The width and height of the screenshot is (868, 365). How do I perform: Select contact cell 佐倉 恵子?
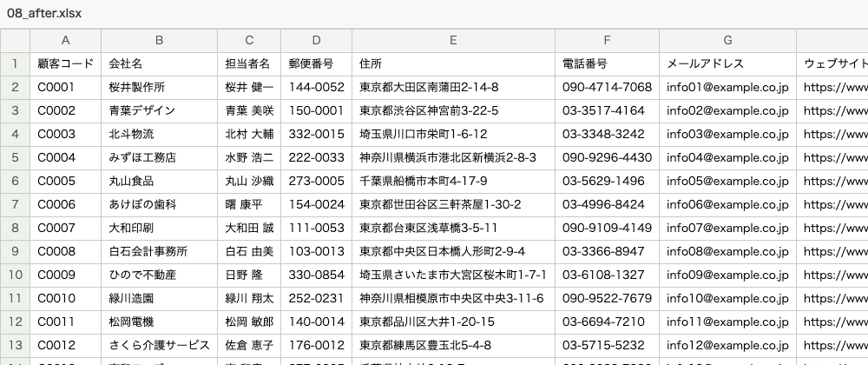[249, 346]
